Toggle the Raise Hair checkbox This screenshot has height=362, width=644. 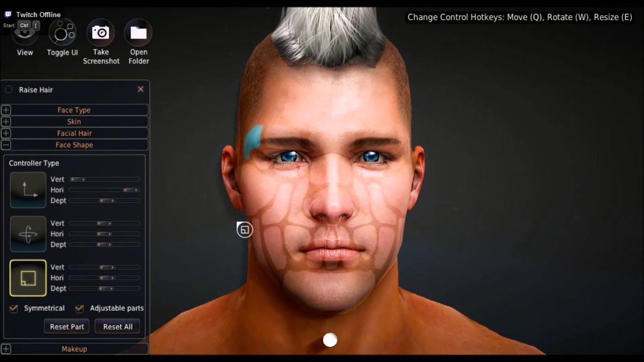click(9, 89)
